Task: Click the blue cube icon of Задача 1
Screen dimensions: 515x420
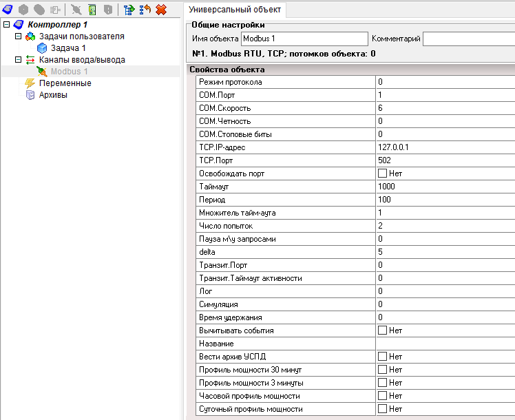Action: [x=42, y=48]
